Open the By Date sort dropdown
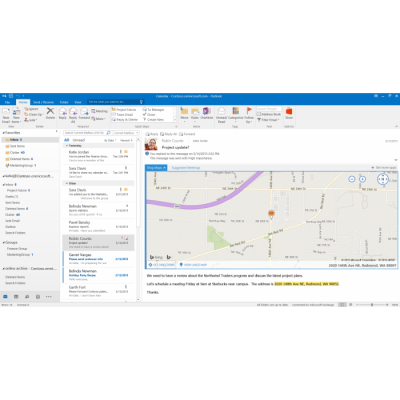The width and height of the screenshot is (400, 400). coord(110,140)
